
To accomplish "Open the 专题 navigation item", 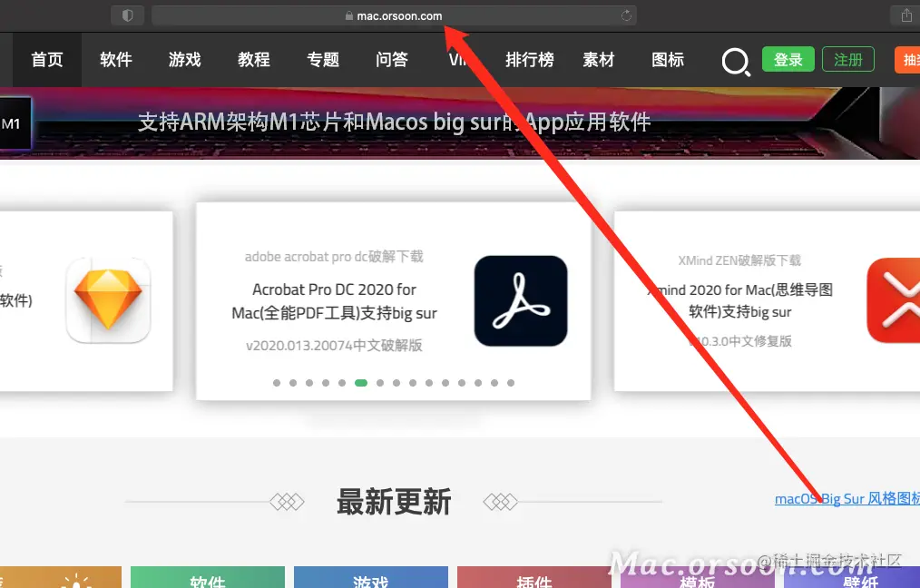I will (323, 60).
